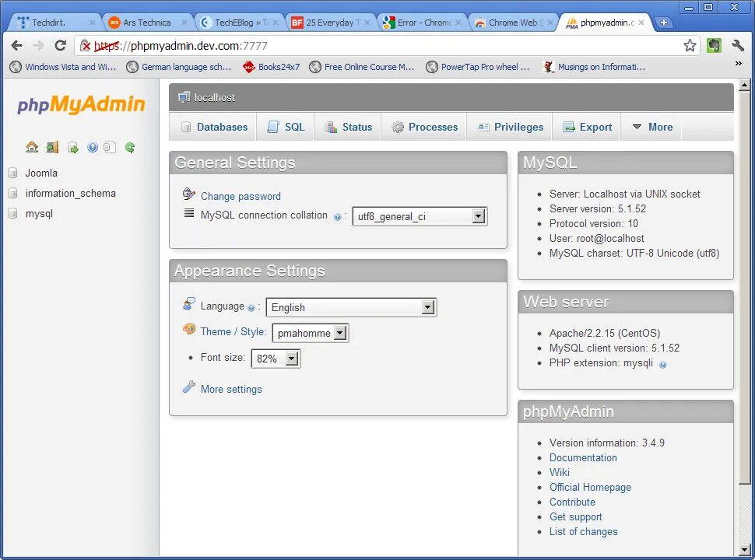The width and height of the screenshot is (755, 560).
Task: Open the Databases tab
Action: click(214, 127)
